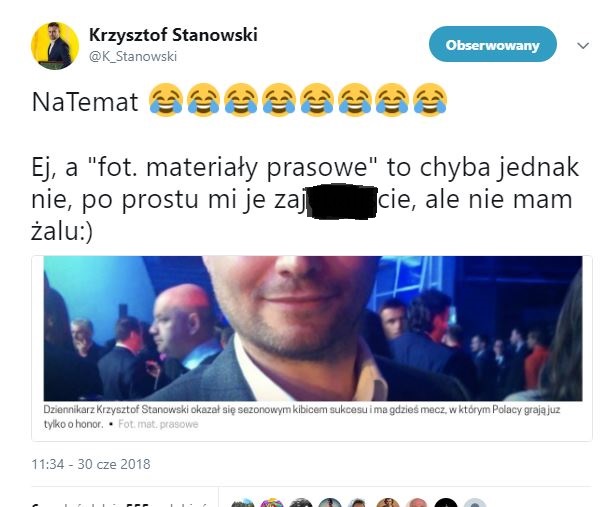
Task: Open the 11:34 - 30 cze 2018 timestamp
Action: (91, 464)
